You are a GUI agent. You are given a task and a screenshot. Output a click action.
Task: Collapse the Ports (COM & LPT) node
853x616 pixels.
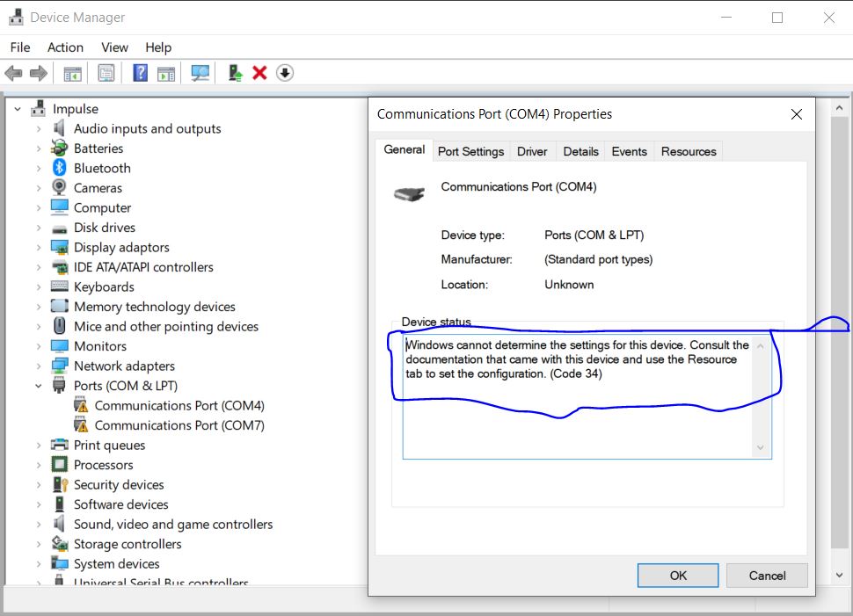(x=39, y=386)
